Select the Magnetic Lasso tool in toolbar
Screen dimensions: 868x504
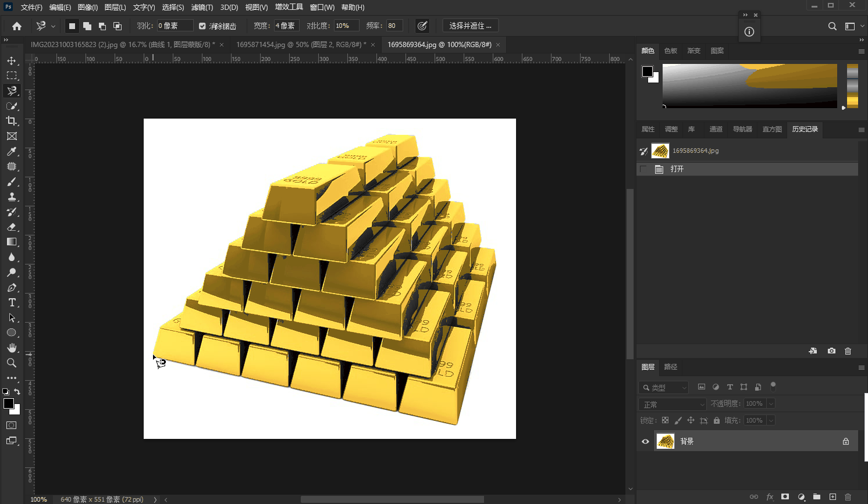[x=11, y=91]
